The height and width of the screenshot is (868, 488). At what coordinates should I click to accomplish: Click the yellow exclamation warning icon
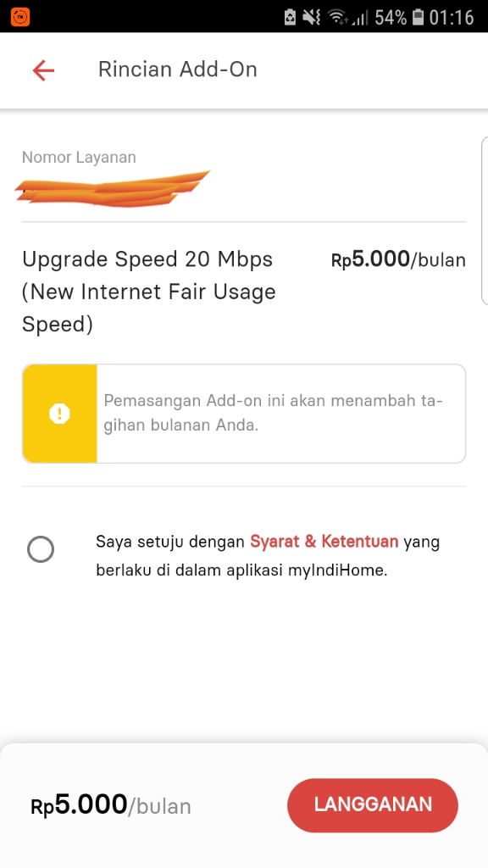59,414
